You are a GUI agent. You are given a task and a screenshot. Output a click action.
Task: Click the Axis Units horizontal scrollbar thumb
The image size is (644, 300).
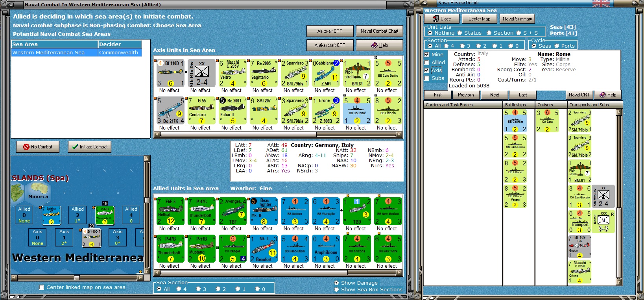pyautogui.click(x=238, y=135)
